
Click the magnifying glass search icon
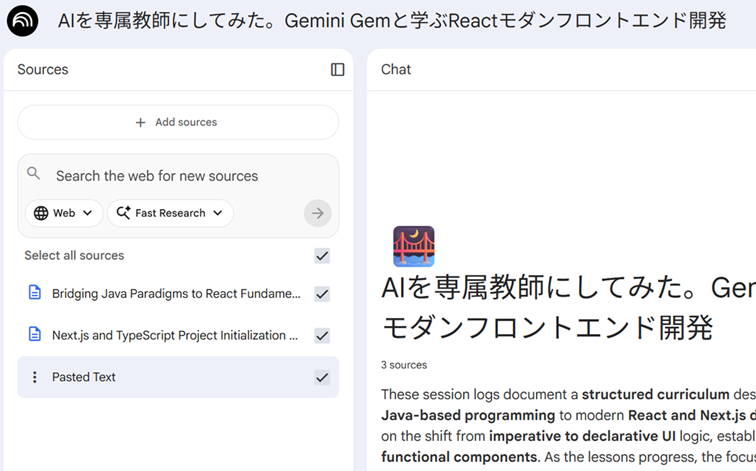34,174
